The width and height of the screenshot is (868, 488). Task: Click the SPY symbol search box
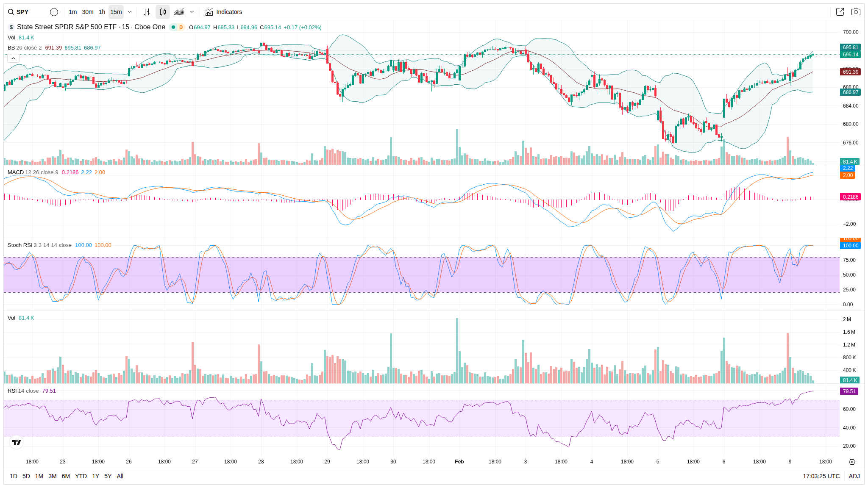(x=23, y=12)
